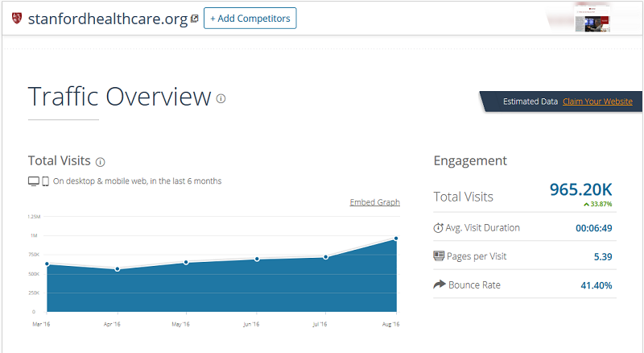Click the 1.25M y-axis label
The image size is (644, 353).
click(x=34, y=217)
